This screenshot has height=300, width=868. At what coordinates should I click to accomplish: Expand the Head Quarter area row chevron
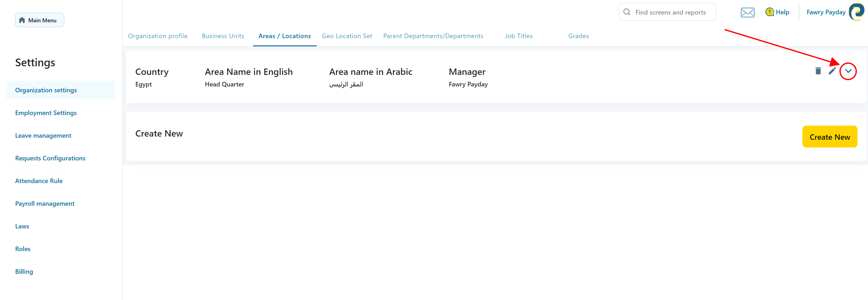click(x=848, y=71)
